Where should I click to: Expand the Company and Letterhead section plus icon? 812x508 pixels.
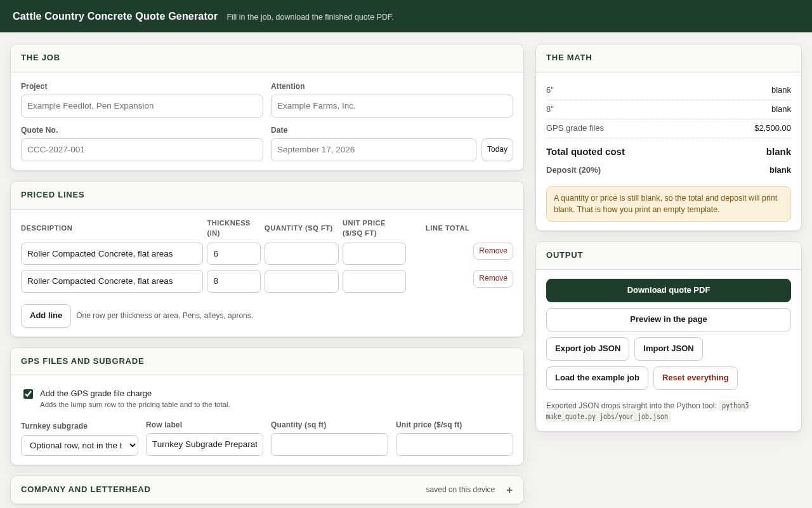pyautogui.click(x=509, y=490)
